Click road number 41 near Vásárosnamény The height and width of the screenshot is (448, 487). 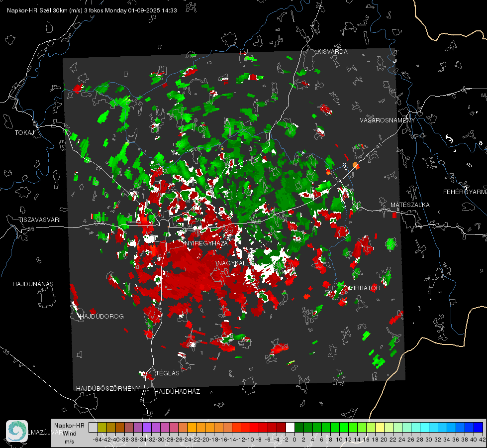379,145
